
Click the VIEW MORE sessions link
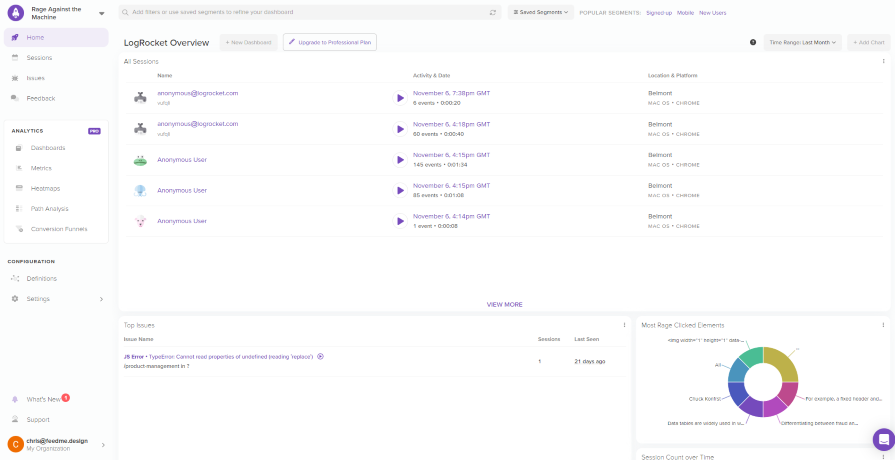pos(504,304)
